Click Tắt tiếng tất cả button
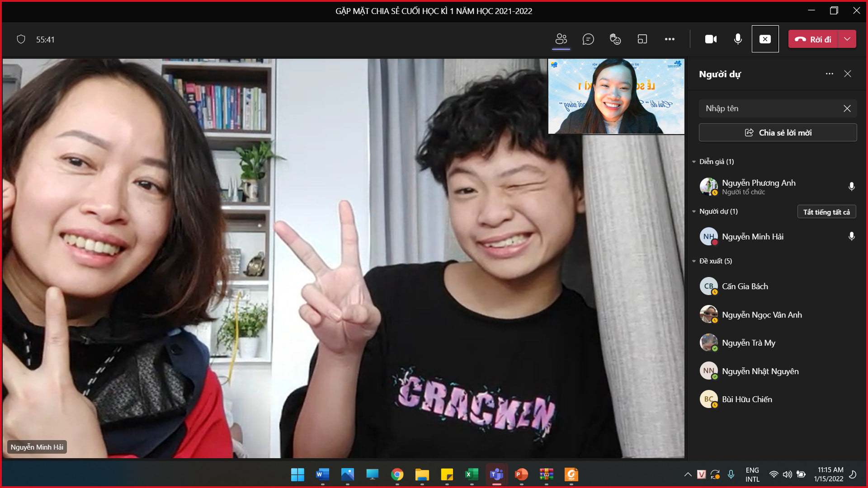 pyautogui.click(x=826, y=212)
